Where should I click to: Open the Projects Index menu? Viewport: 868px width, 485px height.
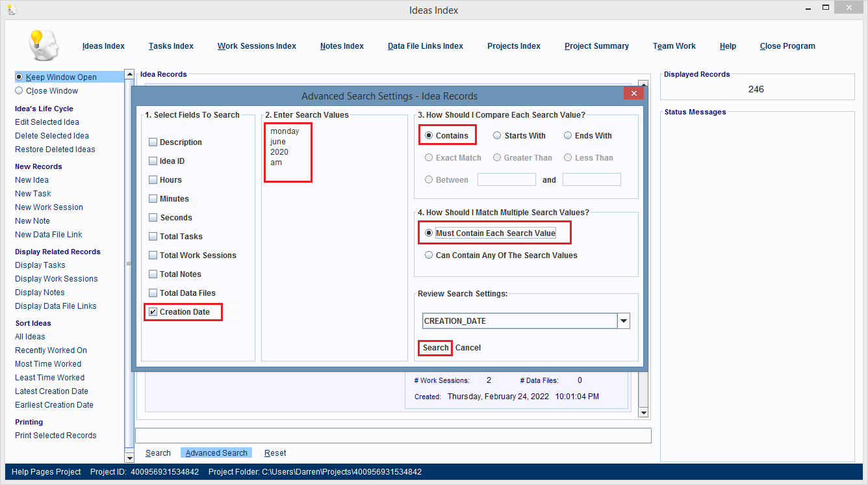(x=514, y=46)
